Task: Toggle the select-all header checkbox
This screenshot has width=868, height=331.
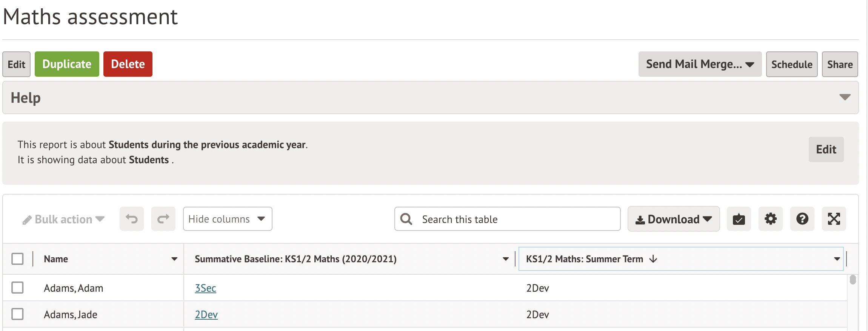Action: [x=17, y=259]
